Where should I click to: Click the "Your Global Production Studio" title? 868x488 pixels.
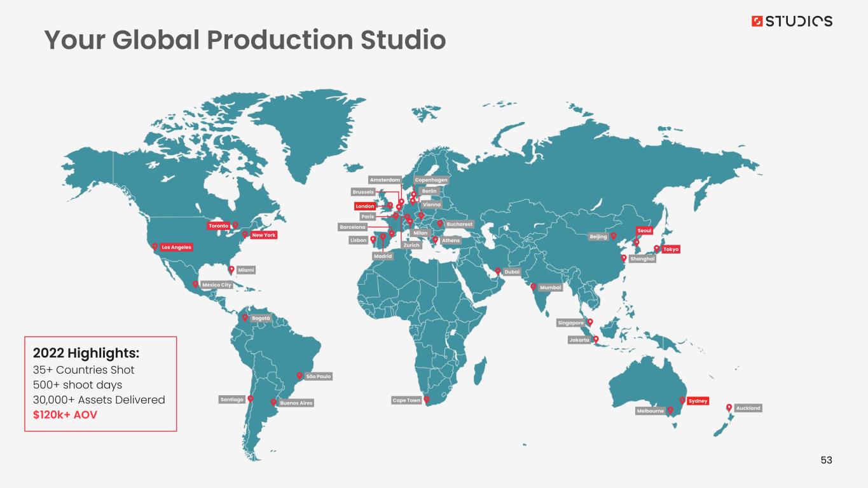coord(245,39)
